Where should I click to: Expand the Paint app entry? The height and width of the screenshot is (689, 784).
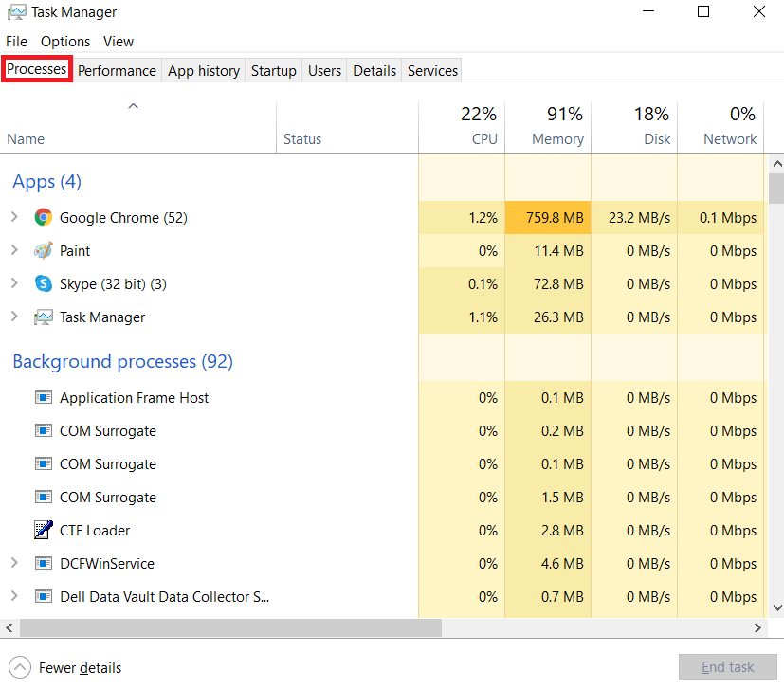pos(14,250)
